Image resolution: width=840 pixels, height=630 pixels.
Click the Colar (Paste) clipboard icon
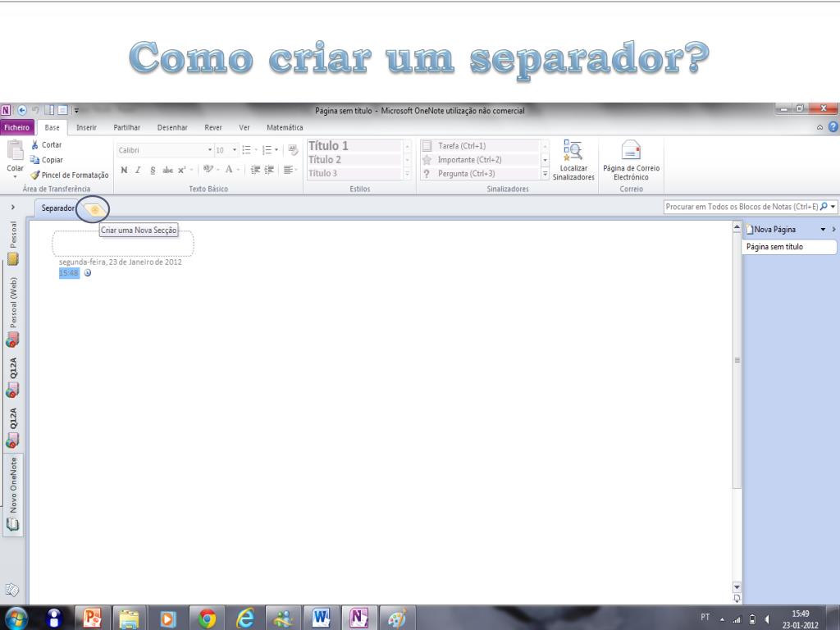pos(15,150)
